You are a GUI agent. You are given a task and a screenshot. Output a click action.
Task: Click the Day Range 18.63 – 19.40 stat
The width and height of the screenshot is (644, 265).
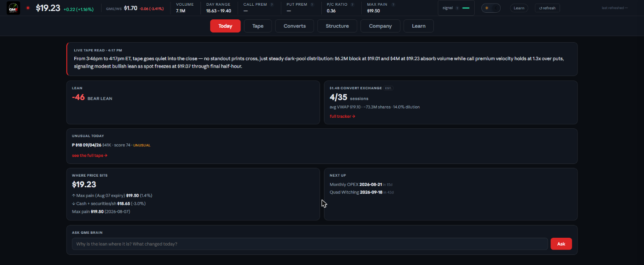(x=218, y=7)
